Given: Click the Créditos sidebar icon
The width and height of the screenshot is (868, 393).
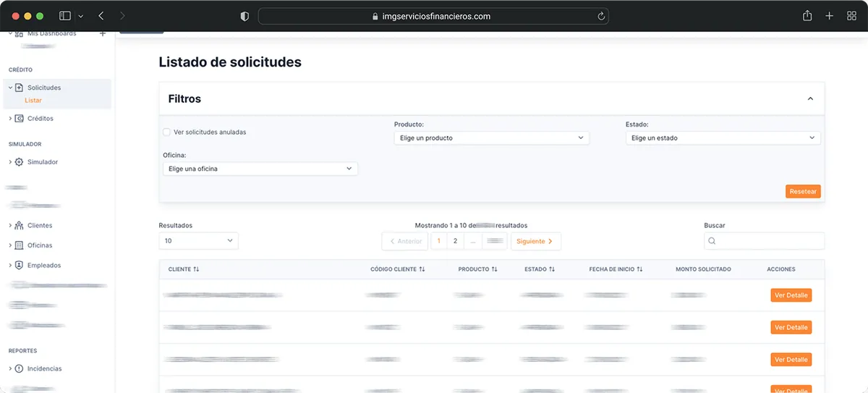Looking at the screenshot, I should 20,119.
